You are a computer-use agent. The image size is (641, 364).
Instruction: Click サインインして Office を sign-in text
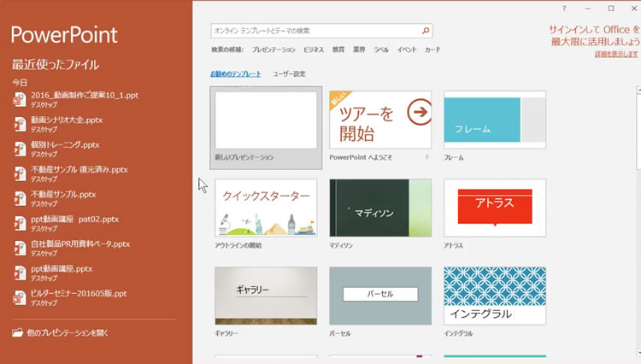pyautogui.click(x=594, y=29)
